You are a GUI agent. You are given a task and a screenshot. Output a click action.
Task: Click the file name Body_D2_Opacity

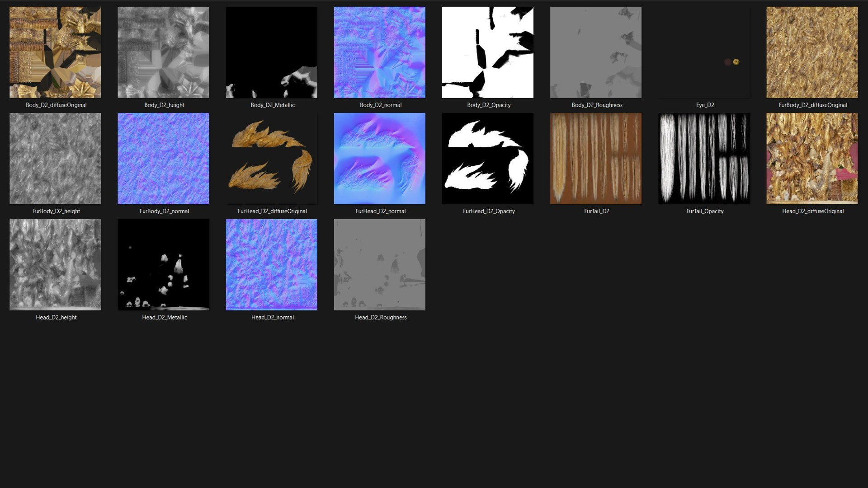[x=489, y=105]
